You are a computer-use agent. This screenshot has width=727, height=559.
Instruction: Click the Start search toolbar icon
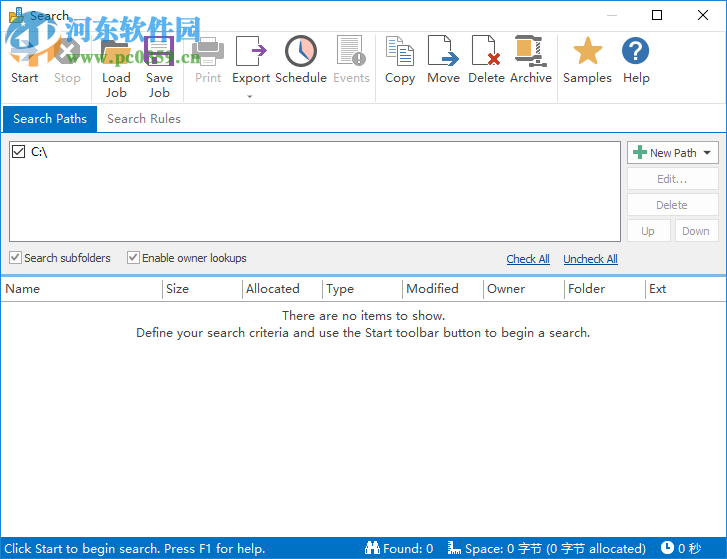[24, 51]
